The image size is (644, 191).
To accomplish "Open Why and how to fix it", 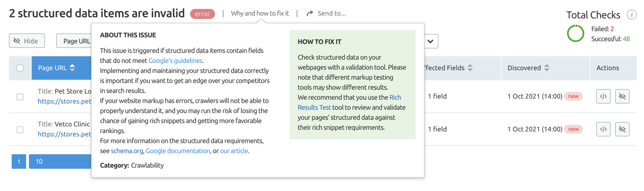I will coord(260,13).
